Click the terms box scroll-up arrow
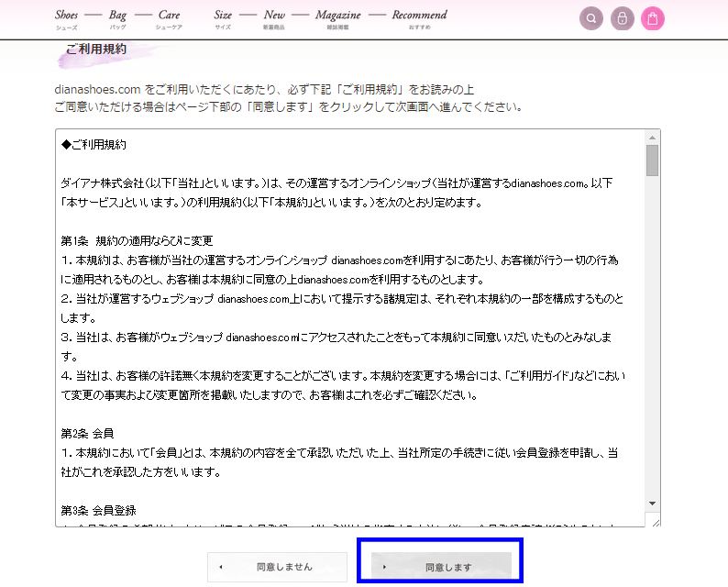728x587 pixels. [x=652, y=138]
